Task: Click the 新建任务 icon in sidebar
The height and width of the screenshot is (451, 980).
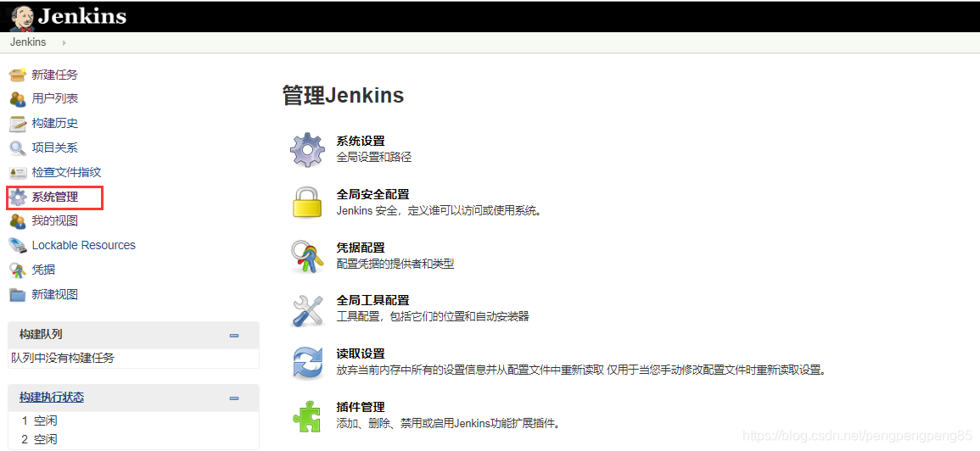Action: (18, 75)
